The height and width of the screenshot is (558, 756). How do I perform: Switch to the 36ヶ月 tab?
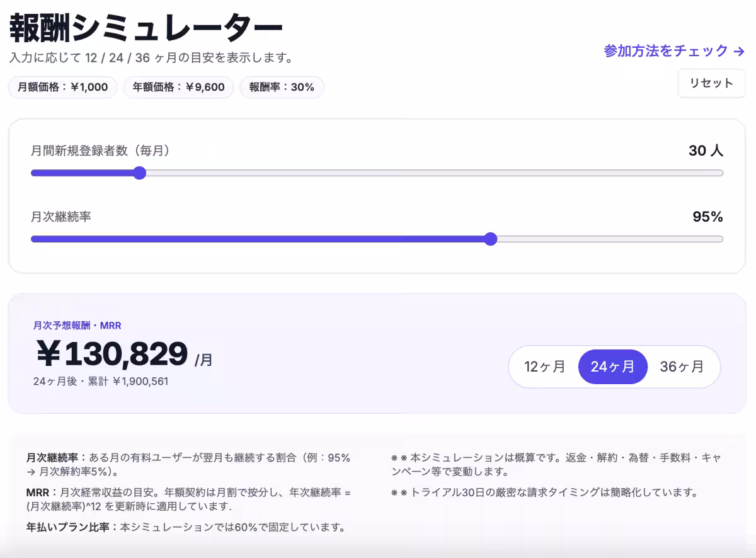(682, 367)
